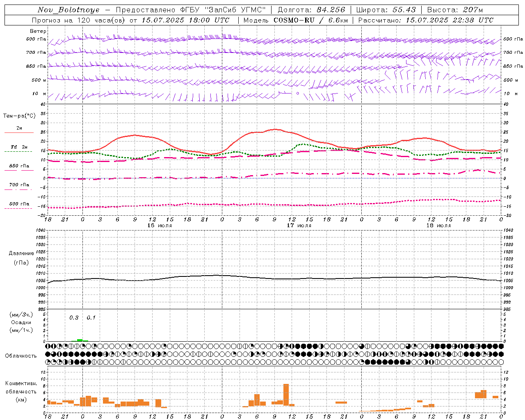Click the red 2м line sample in the temperature legend
Viewport: 525px width, 420px height.
pyautogui.click(x=19, y=133)
